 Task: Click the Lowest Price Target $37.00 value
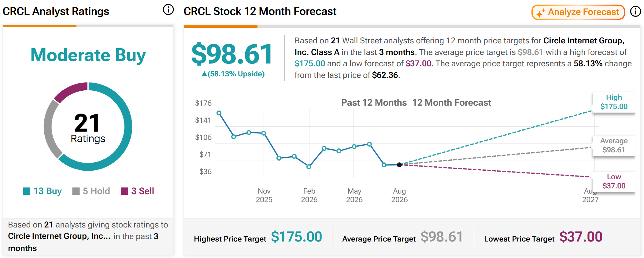(x=581, y=237)
